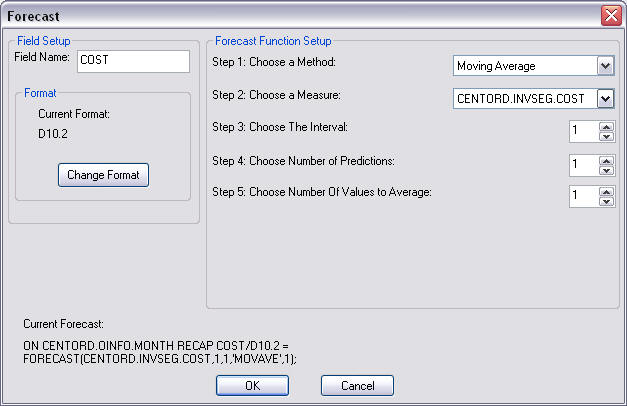This screenshot has width=627, height=406.
Task: Increase the Interval value with up arrow
Action: [x=606, y=127]
